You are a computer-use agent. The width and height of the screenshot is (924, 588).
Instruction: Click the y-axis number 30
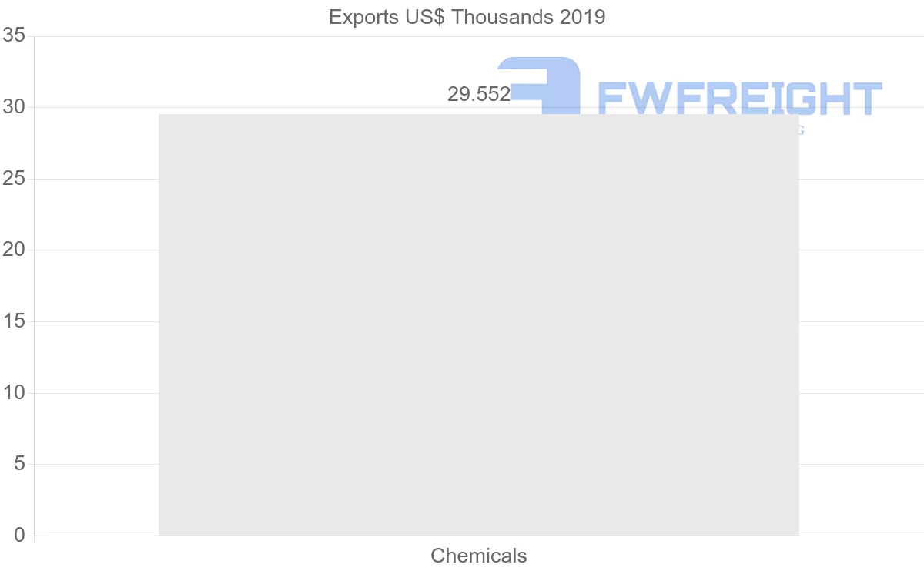pyautogui.click(x=15, y=107)
